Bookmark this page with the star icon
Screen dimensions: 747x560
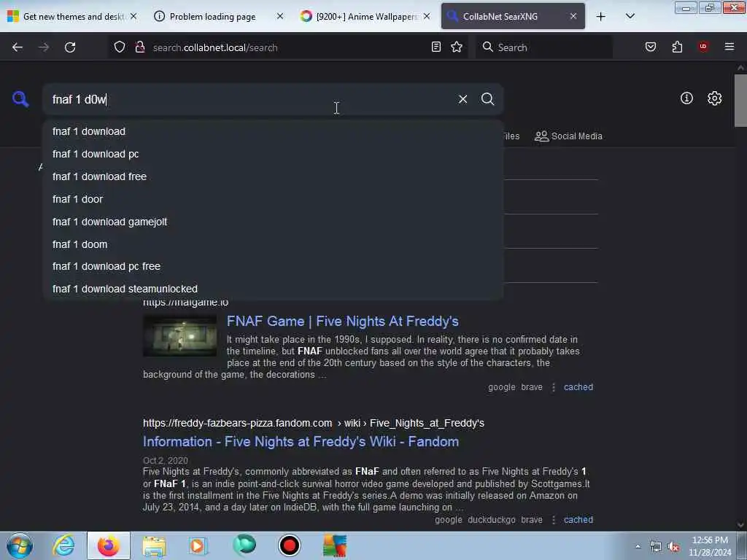pos(457,47)
